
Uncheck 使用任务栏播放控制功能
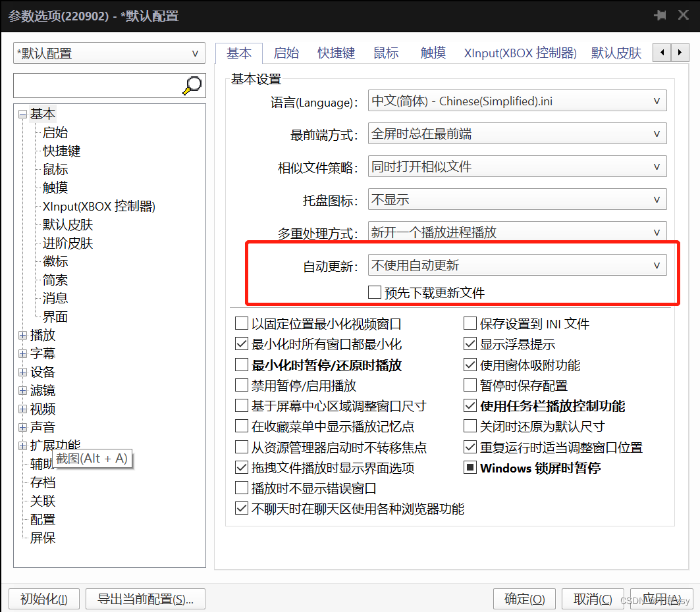470,406
